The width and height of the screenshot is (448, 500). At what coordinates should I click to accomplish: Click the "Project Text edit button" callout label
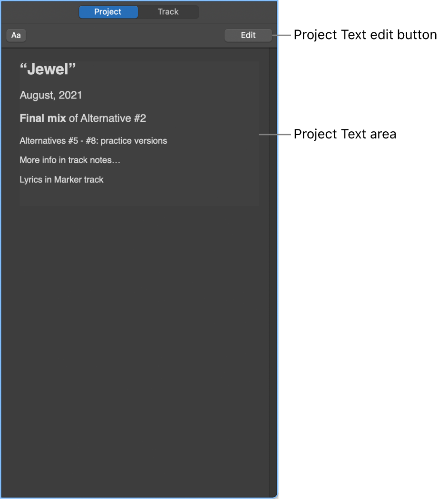(x=365, y=35)
